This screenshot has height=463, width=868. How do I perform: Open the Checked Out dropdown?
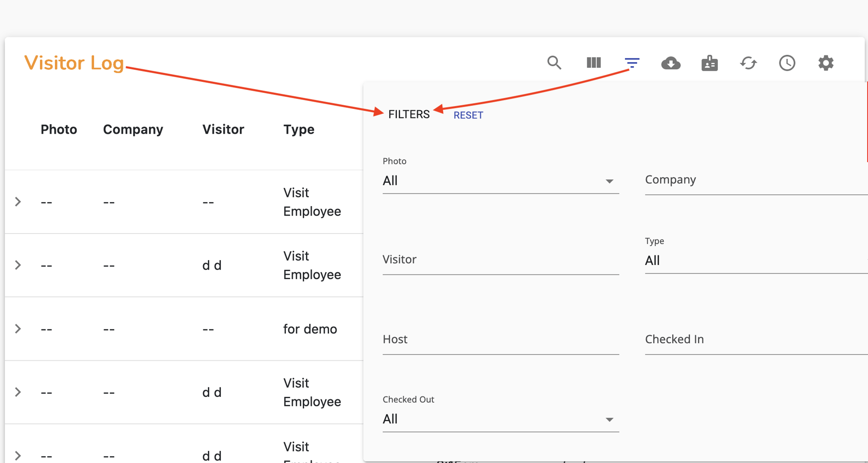(500, 419)
